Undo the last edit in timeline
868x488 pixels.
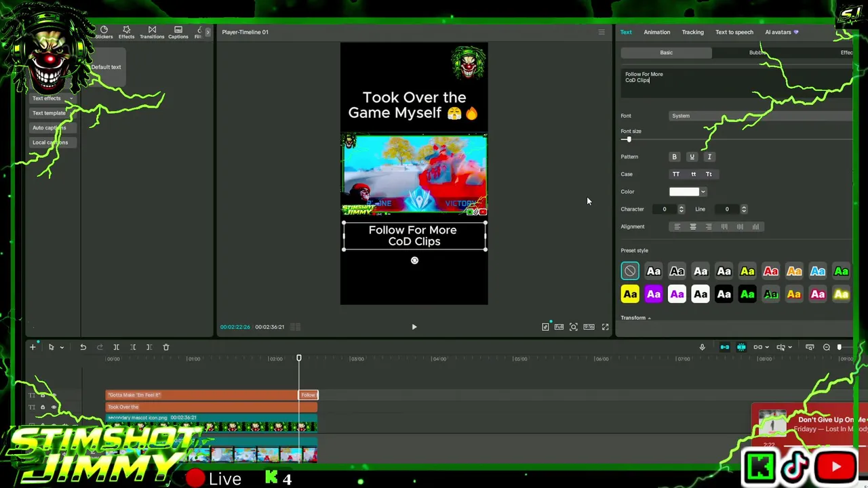click(x=83, y=347)
